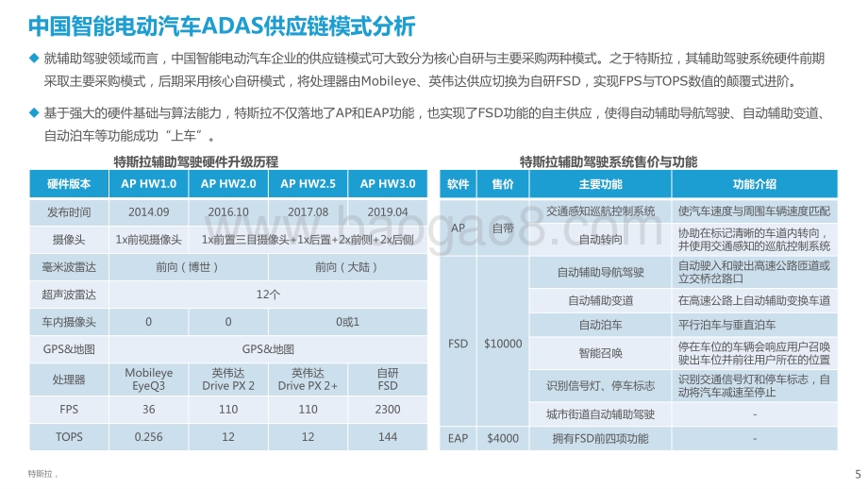This screenshot has width=868, height=489.
Task: Click the release date 2016.10
Action: pyautogui.click(x=228, y=212)
